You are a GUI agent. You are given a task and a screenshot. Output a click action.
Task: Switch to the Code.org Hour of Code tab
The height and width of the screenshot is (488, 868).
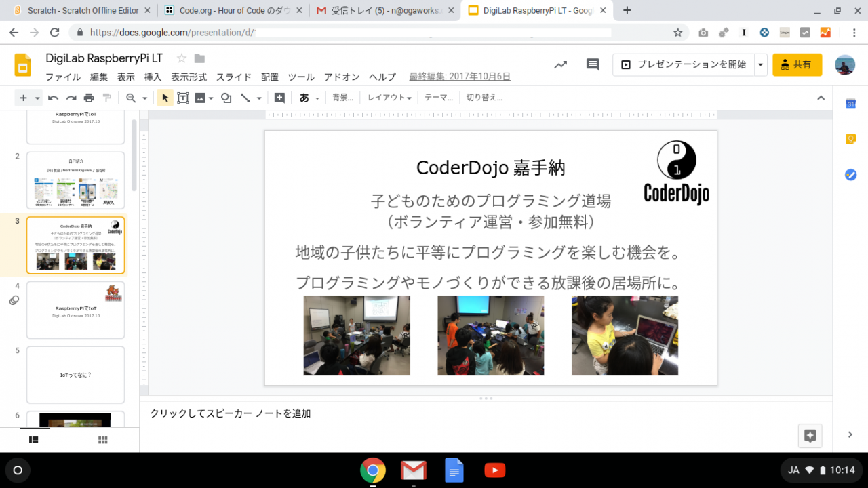click(233, 10)
